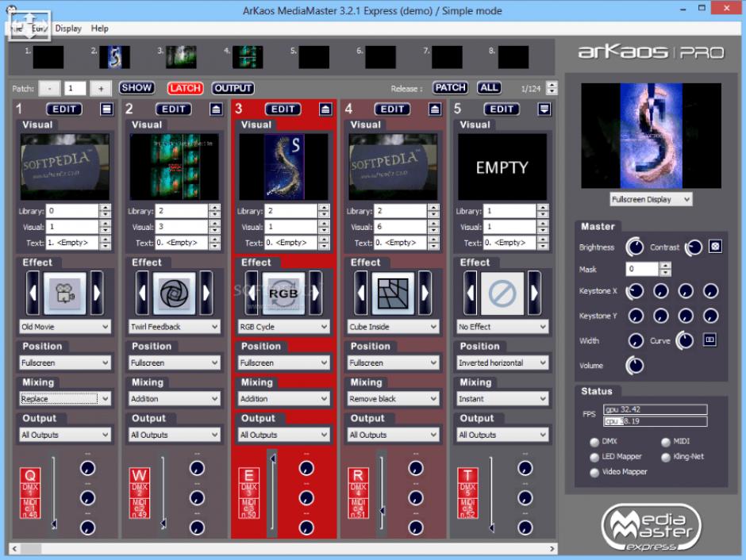
Task: Open the Help menu
Action: pos(100,29)
